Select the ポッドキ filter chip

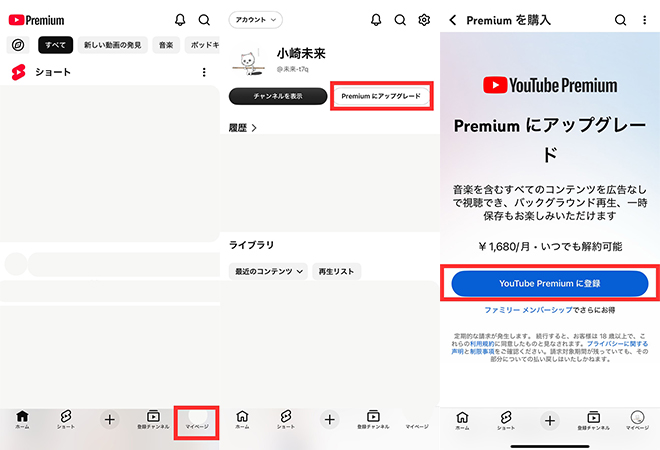(x=202, y=45)
